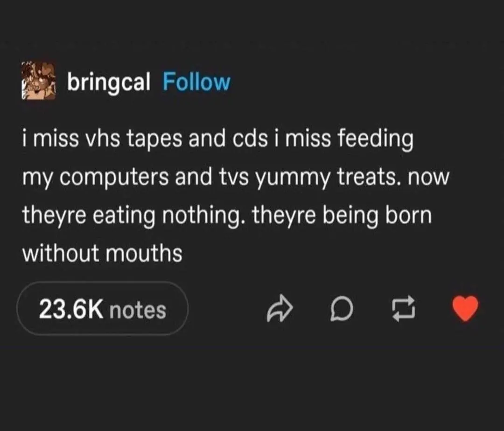Click the phrase "being born"
Image resolution: width=504 pixels, height=431 pixels.
pyautogui.click(x=382, y=216)
